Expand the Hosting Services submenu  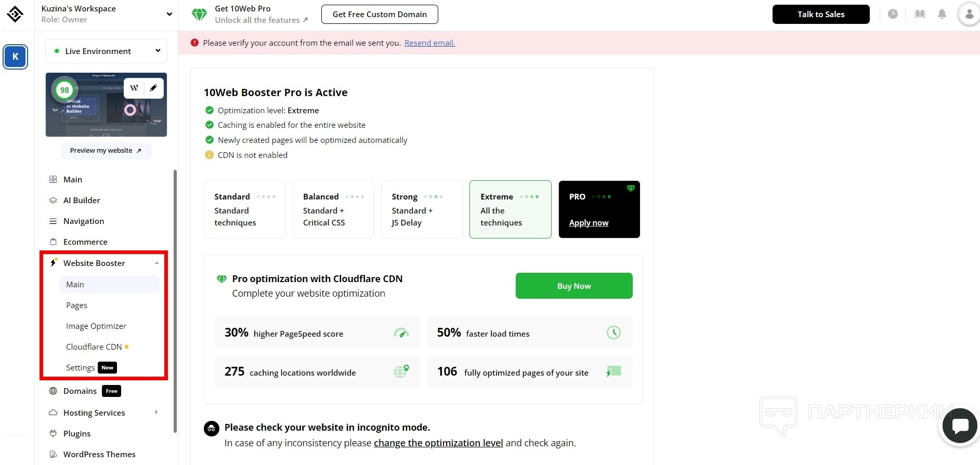coord(156,413)
